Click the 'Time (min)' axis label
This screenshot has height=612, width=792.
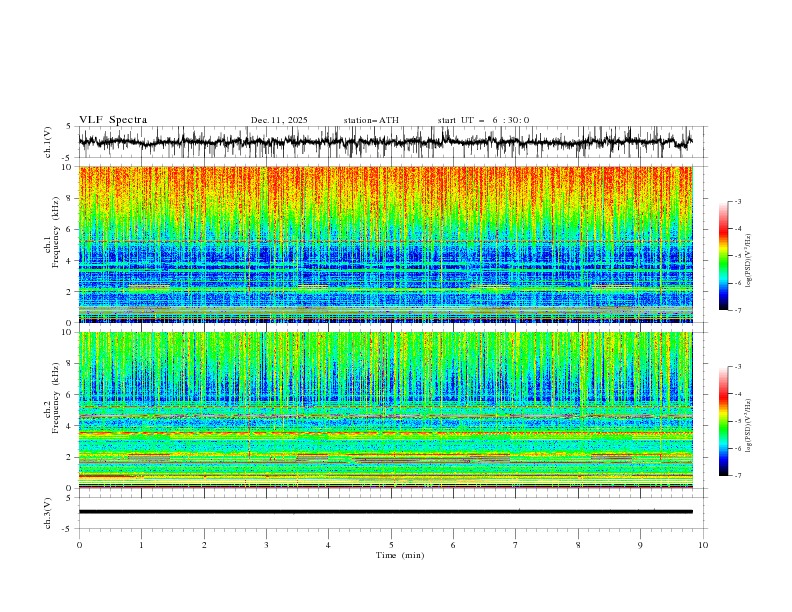point(400,555)
